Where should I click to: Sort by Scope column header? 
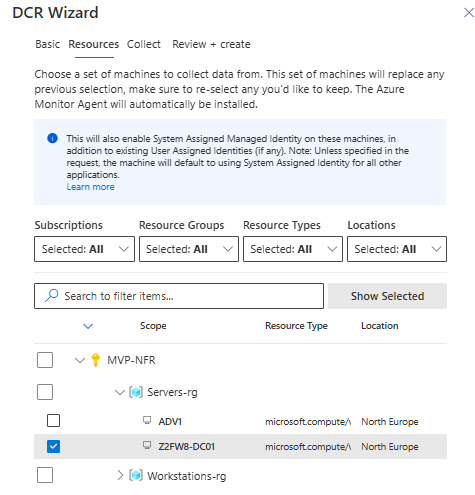point(153,326)
